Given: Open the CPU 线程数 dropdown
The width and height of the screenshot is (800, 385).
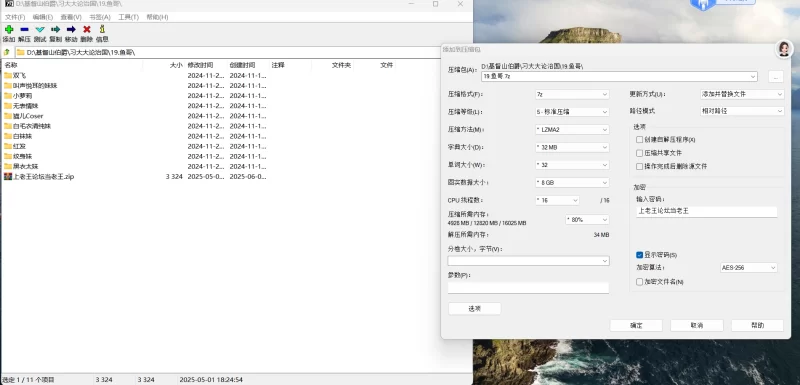Looking at the screenshot, I should coord(557,200).
